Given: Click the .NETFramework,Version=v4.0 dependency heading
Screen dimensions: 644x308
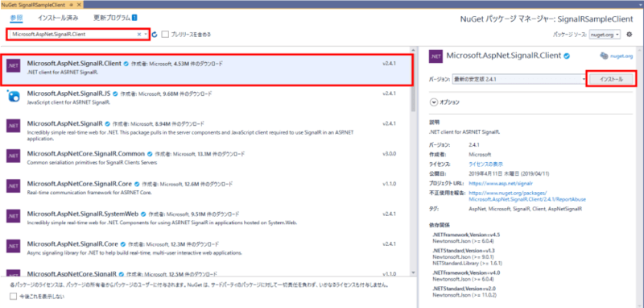Looking at the screenshot, I should point(466,273).
